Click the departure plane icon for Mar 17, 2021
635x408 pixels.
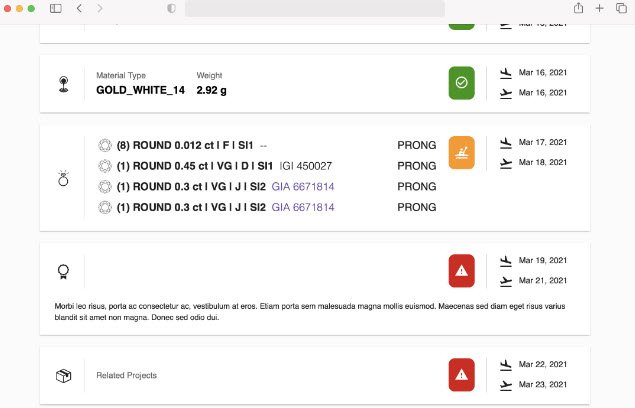506,143
